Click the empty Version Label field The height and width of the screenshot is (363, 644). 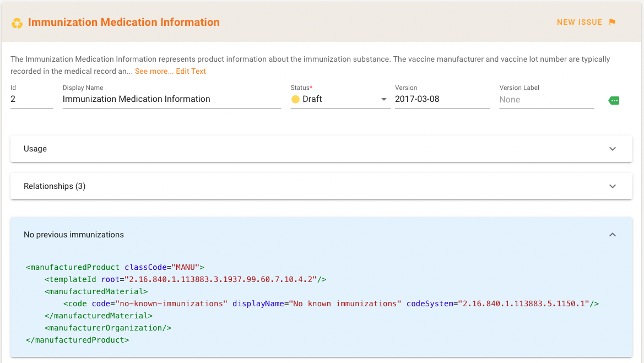point(546,100)
